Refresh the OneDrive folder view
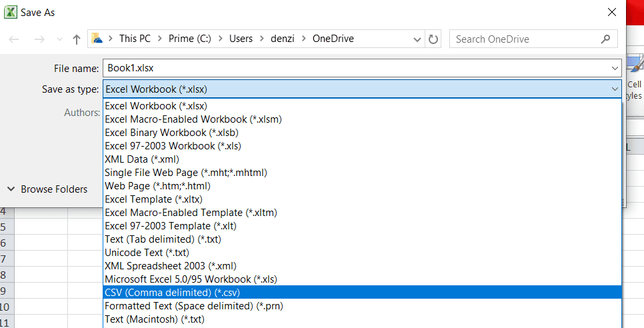 433,39
